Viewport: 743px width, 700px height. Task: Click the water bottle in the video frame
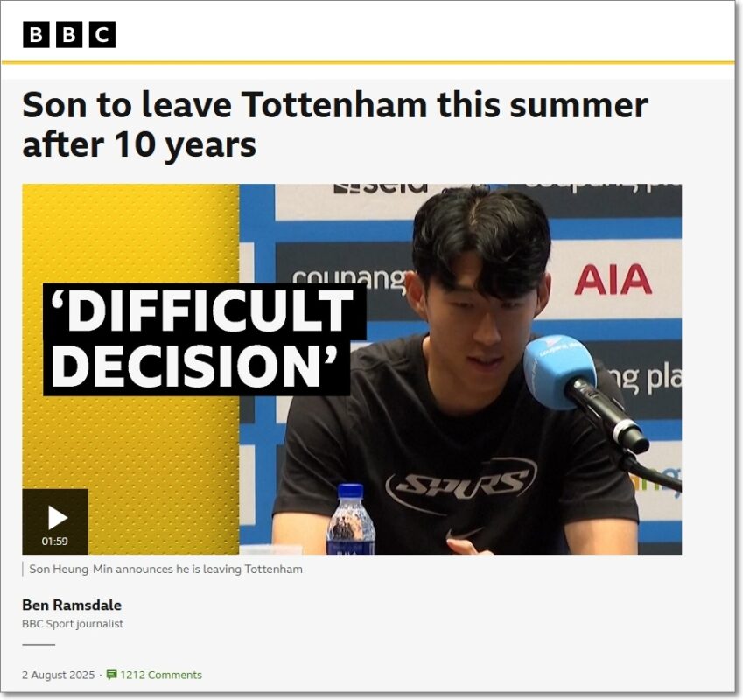(351, 520)
